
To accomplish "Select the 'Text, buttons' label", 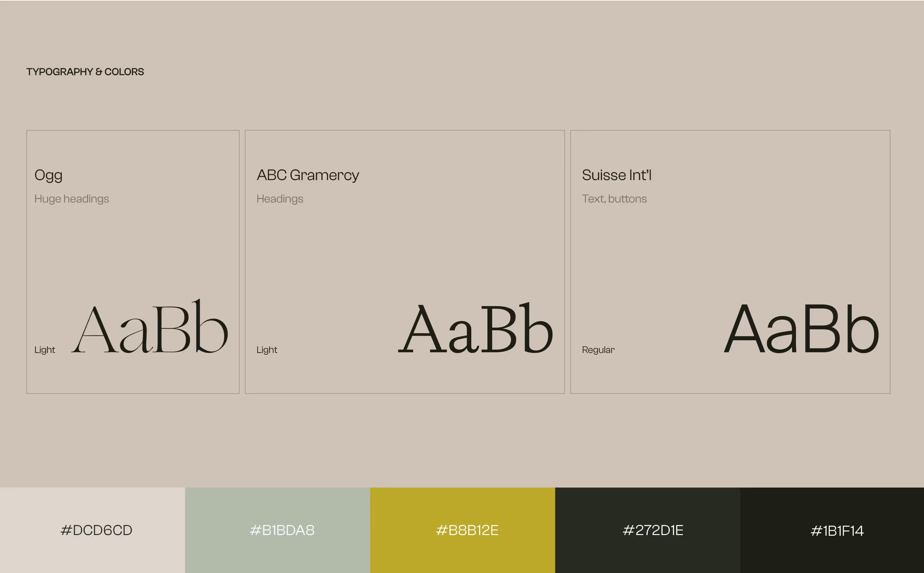I will coord(614,199).
